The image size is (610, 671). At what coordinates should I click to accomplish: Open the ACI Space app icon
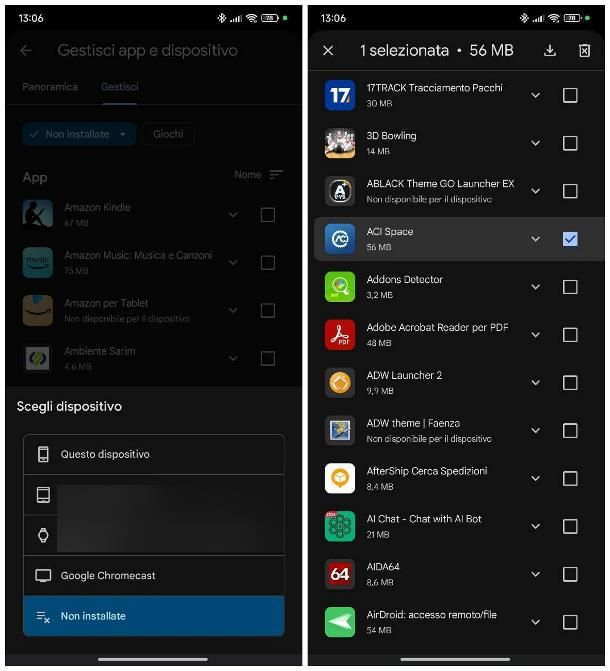click(340, 239)
